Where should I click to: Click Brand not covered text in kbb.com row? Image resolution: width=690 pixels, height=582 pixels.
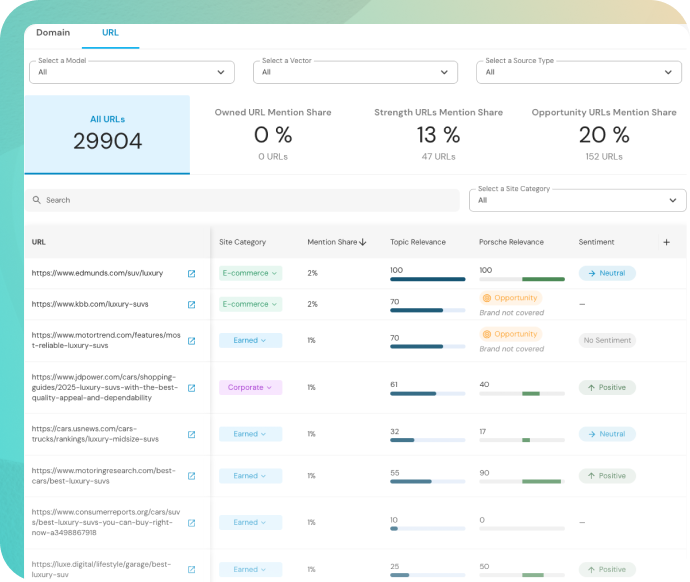point(511,313)
